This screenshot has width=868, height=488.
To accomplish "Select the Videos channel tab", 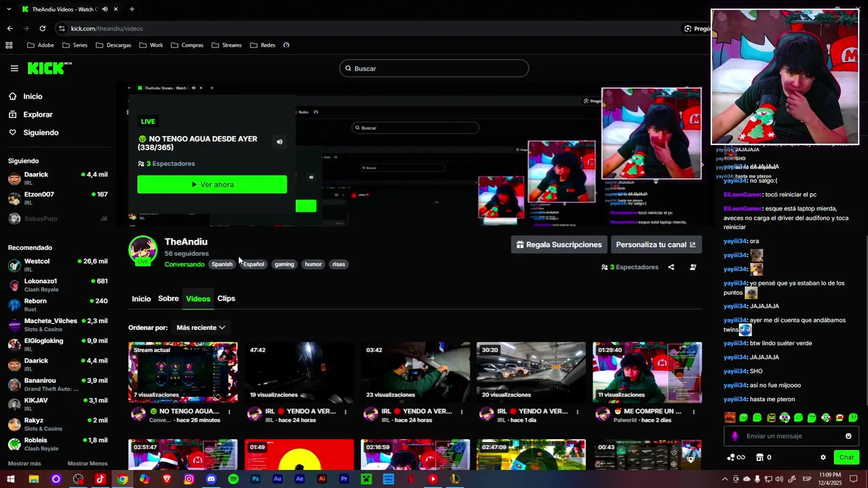I will click(x=198, y=299).
